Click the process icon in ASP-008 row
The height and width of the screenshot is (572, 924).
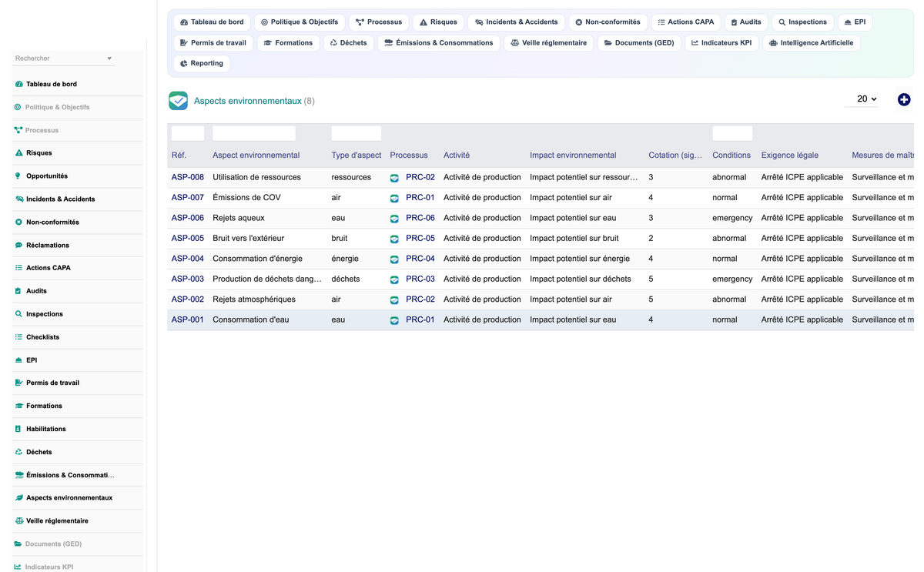click(x=394, y=178)
